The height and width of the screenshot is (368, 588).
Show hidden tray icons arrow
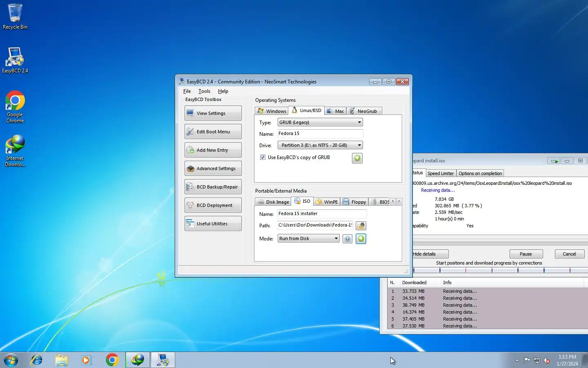pyautogui.click(x=517, y=360)
